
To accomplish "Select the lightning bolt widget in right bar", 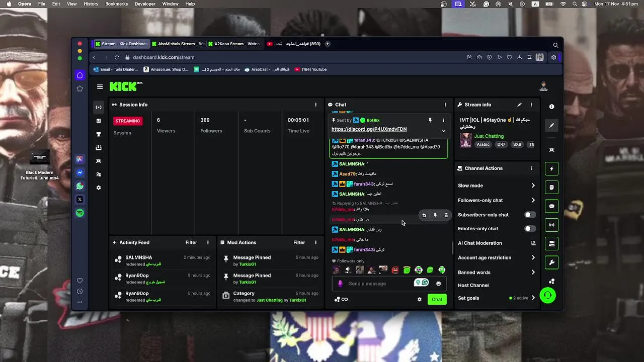I will (552, 168).
